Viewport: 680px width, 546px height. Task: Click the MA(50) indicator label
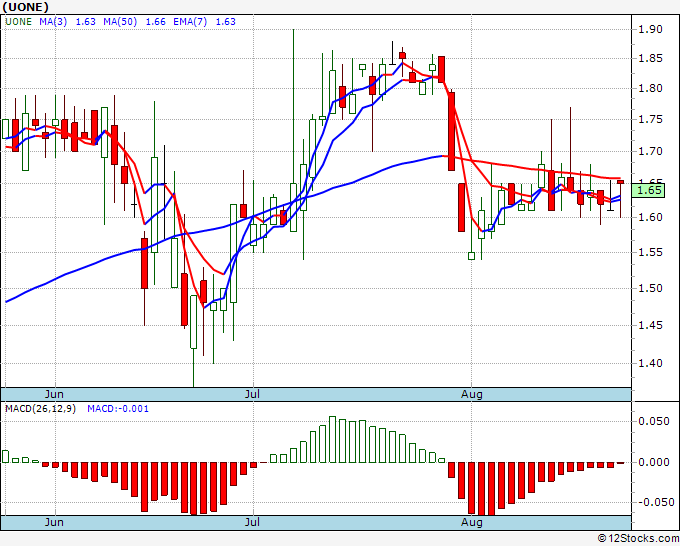[120, 22]
